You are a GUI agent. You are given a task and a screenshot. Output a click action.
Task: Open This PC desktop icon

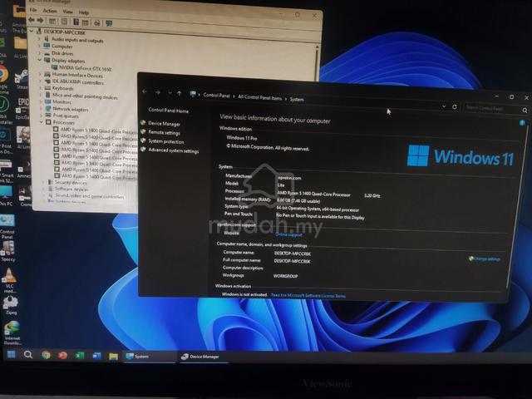(6, 196)
